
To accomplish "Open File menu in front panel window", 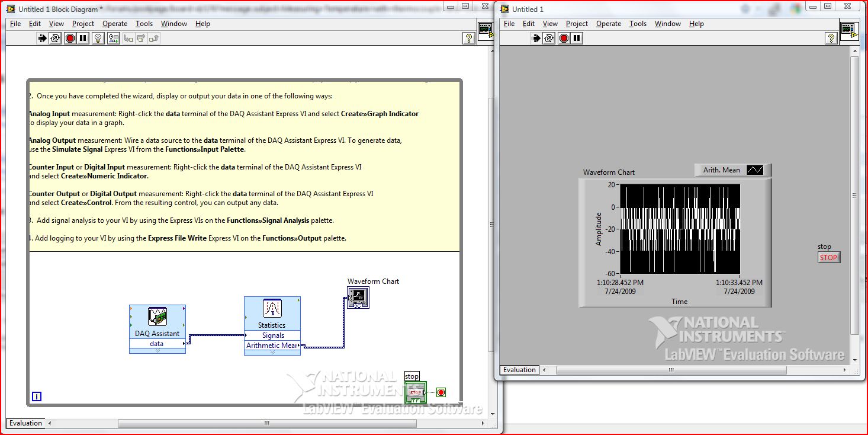I will (509, 24).
